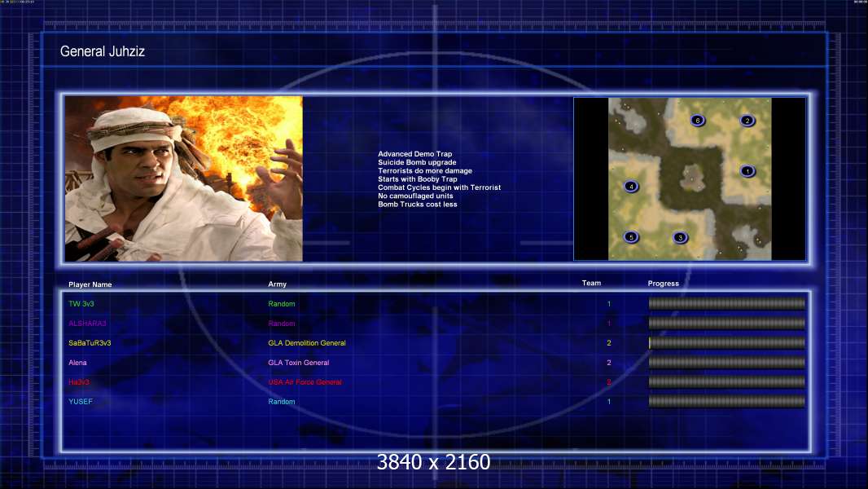Select player name TW 3v3

(81, 304)
